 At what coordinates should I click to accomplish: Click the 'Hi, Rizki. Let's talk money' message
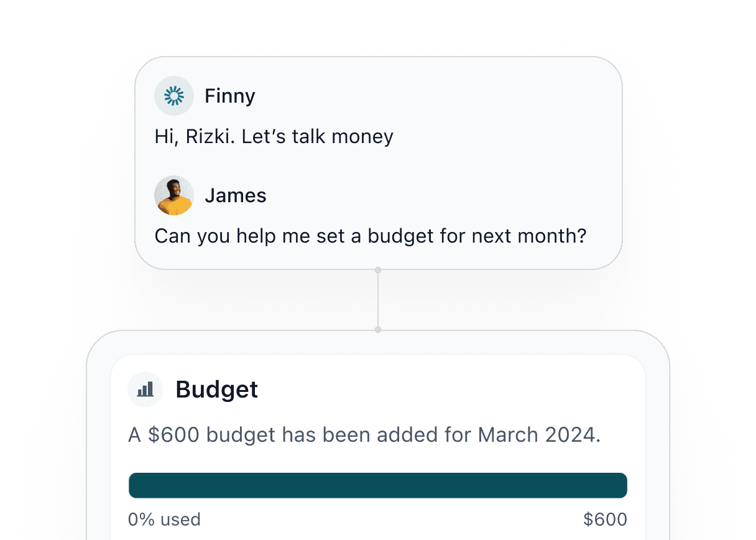coord(274,136)
